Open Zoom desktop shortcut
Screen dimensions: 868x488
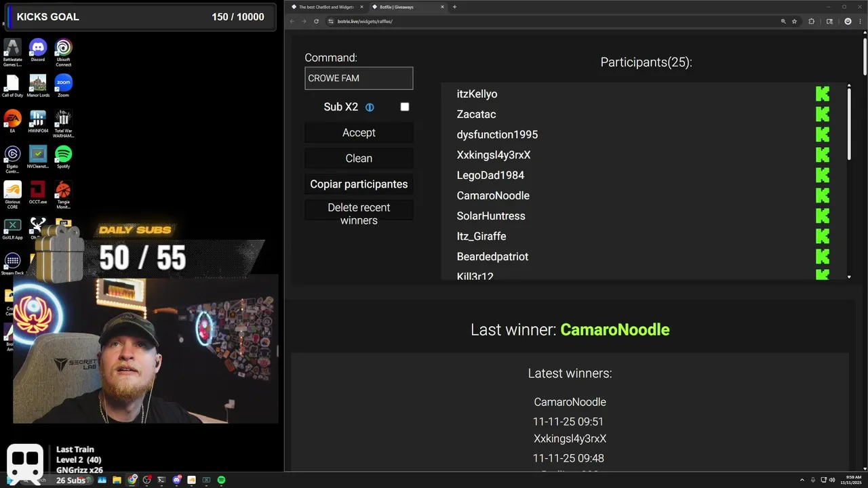[x=63, y=85]
